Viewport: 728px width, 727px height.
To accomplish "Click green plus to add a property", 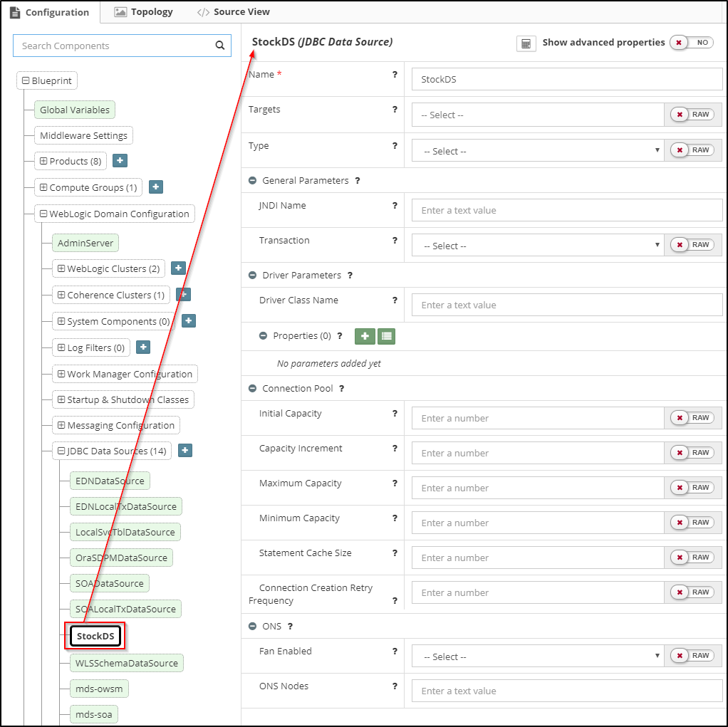I will pos(365,336).
